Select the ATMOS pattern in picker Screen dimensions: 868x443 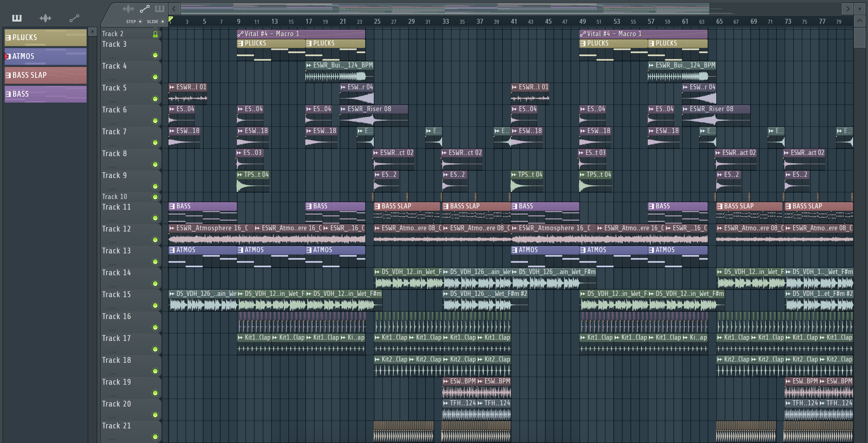point(46,56)
